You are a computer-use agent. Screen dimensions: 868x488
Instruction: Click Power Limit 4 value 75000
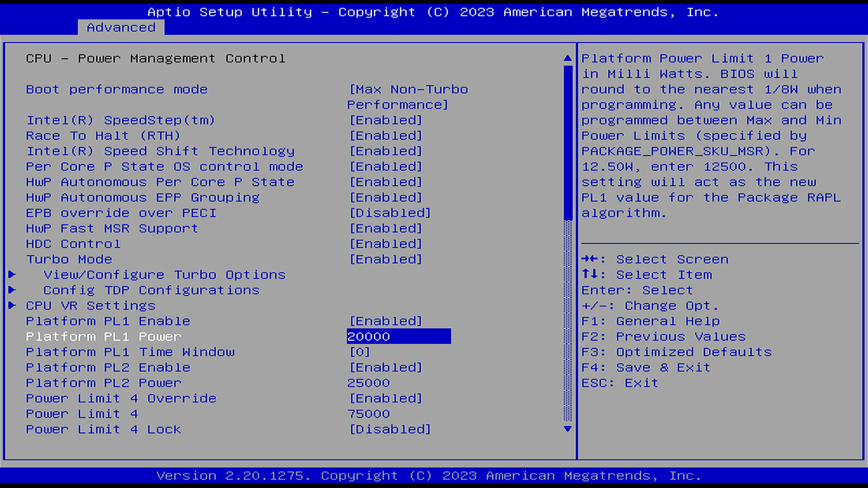368,414
